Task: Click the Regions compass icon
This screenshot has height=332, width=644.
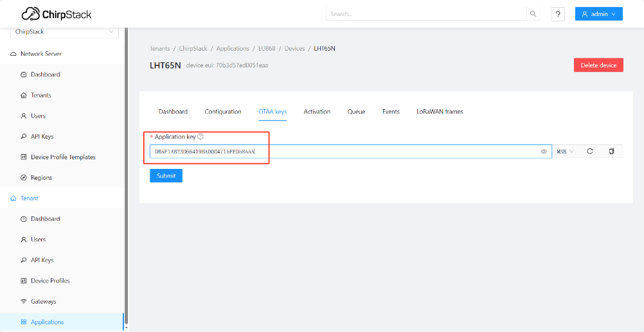Action: coord(23,178)
